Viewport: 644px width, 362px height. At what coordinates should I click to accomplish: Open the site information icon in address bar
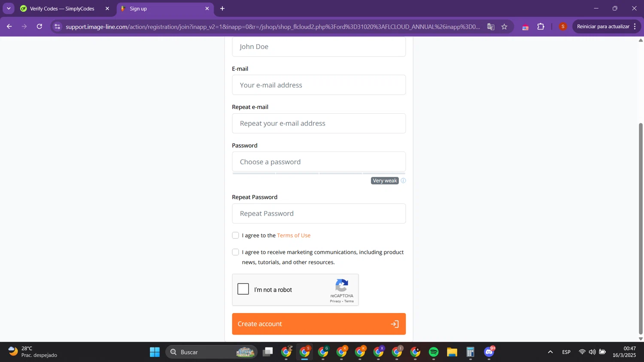[58, 27]
